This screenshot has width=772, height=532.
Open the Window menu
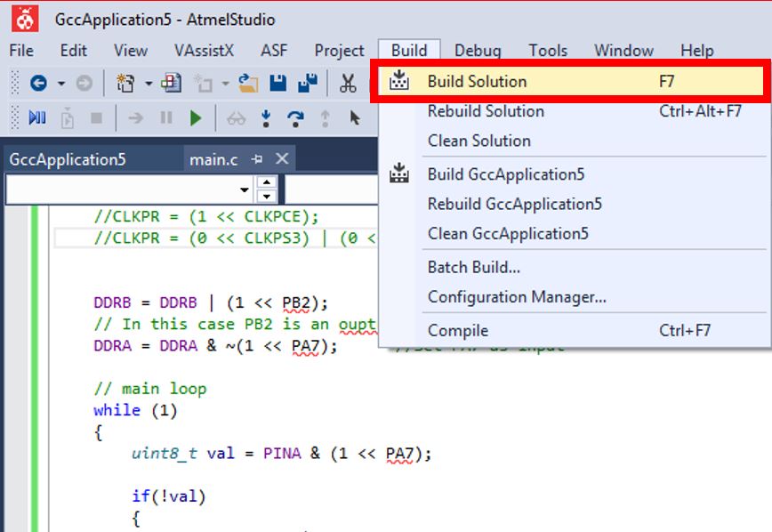pyautogui.click(x=623, y=50)
